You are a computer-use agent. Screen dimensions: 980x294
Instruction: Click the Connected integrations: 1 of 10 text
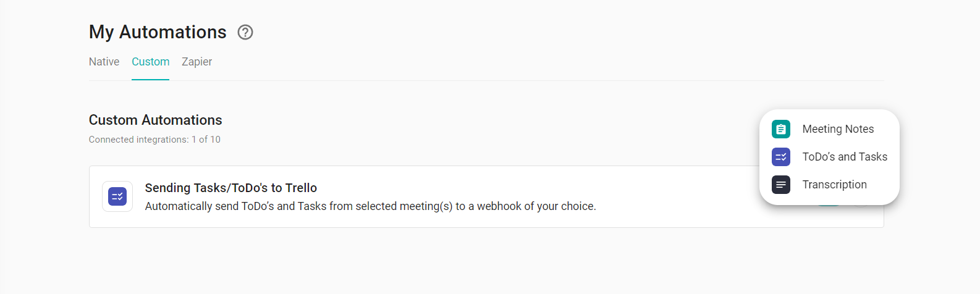(x=154, y=140)
